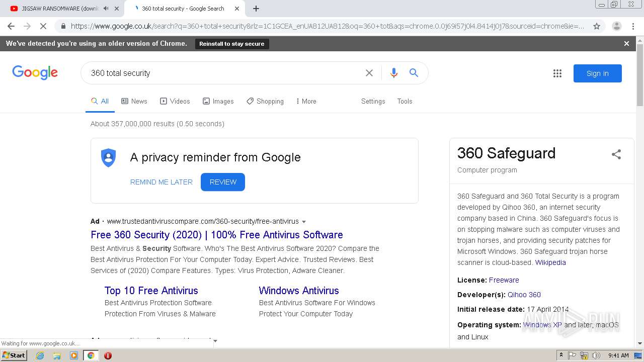Image resolution: width=644 pixels, height=362 pixels.
Task: Click the Sign in button
Action: [x=597, y=73]
